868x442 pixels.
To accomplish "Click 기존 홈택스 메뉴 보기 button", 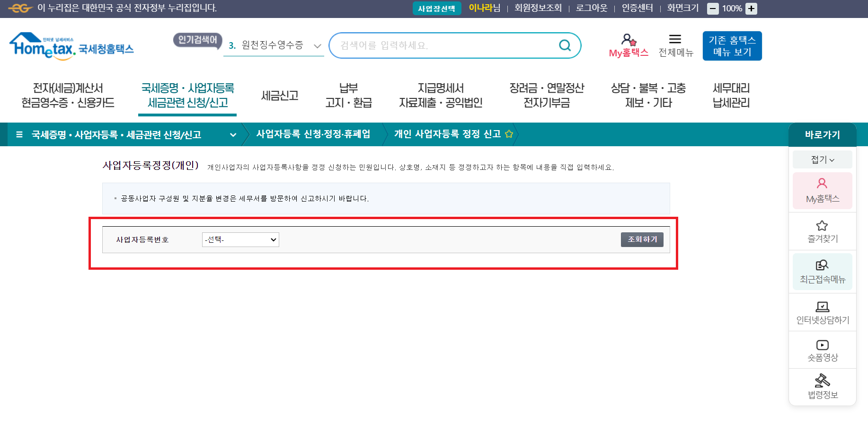I will point(732,46).
